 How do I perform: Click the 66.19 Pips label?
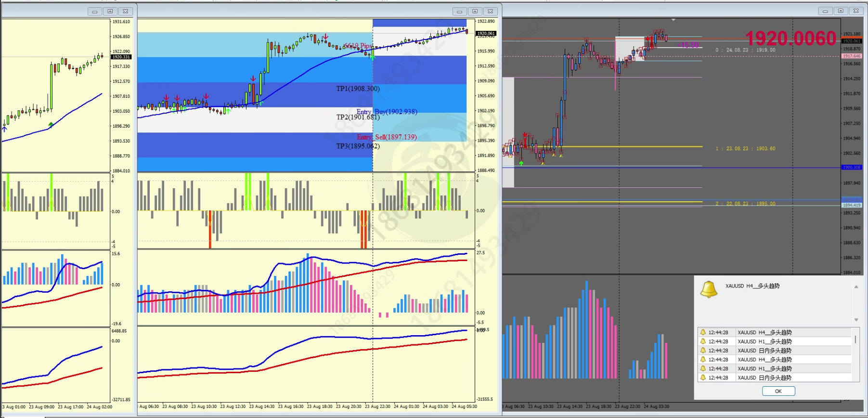(358, 46)
